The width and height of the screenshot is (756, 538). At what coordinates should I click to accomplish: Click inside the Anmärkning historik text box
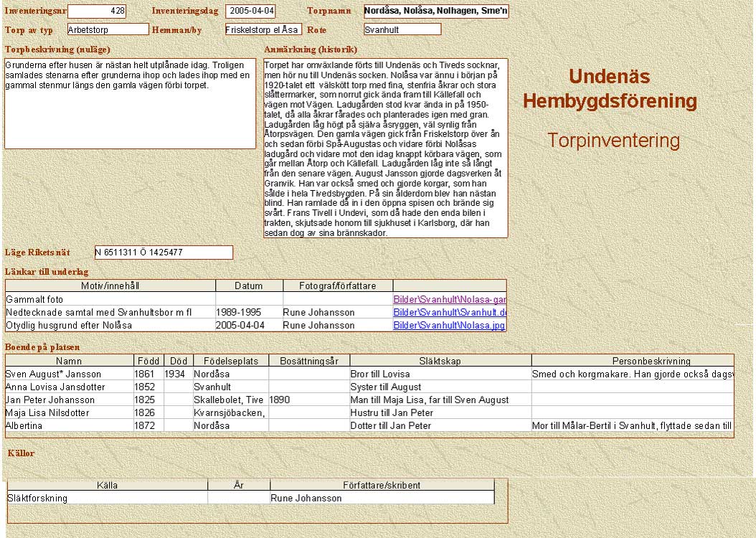pos(385,148)
